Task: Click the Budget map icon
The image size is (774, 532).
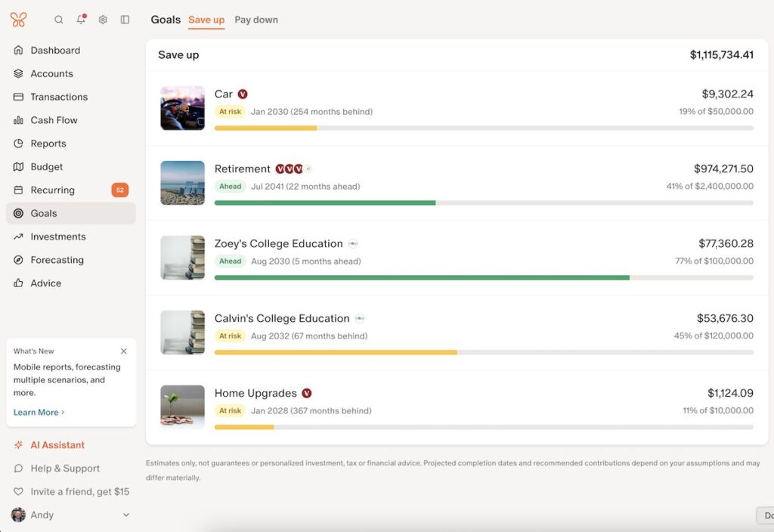Action: pyautogui.click(x=18, y=167)
